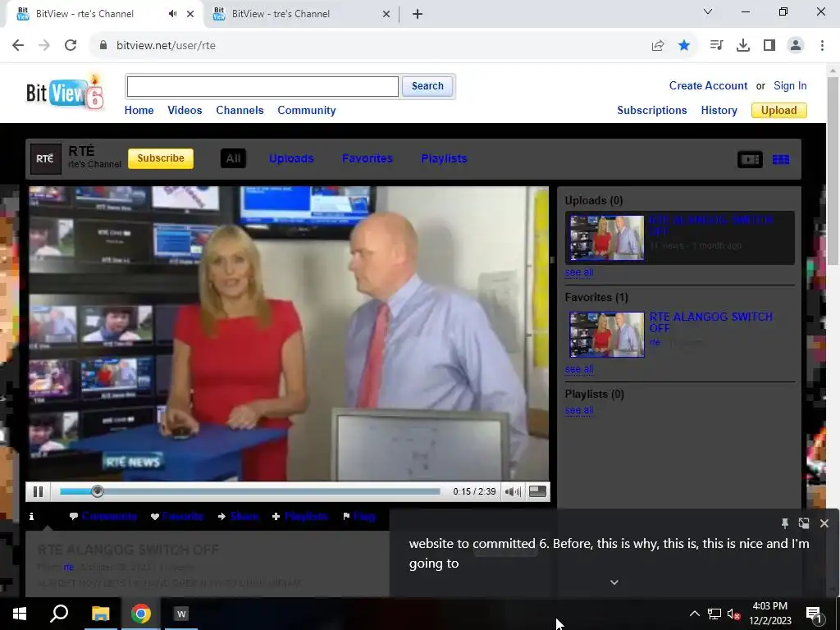This screenshot has width=840, height=630.
Task: Select the Uploads channel filter
Action: coord(291,158)
